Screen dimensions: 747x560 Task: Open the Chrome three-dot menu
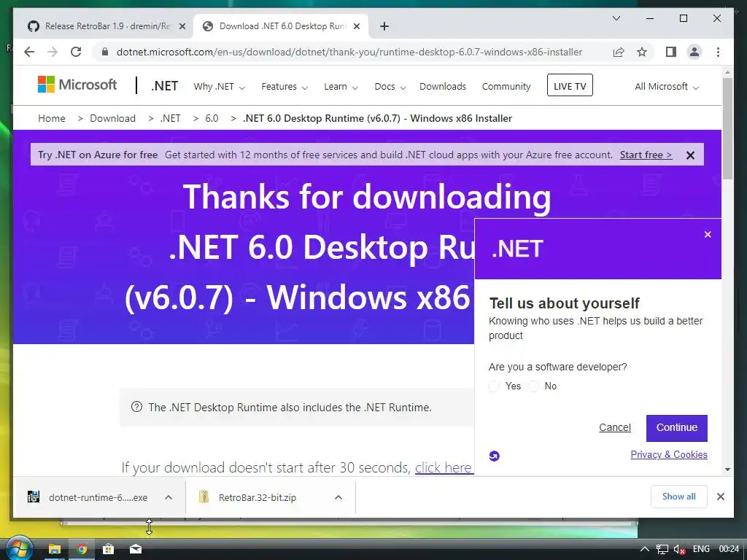click(x=718, y=52)
